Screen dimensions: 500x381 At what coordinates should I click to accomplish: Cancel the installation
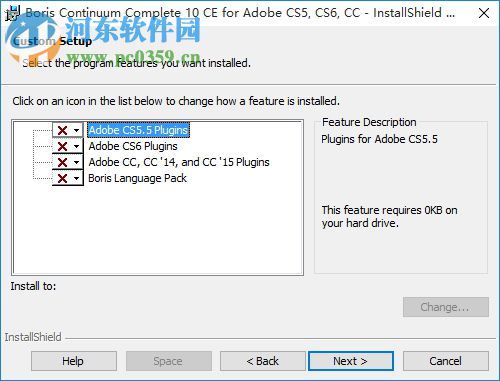point(446,361)
